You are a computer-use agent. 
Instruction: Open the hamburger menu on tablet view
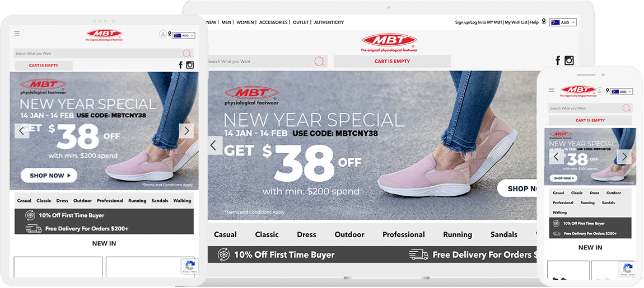(17, 34)
